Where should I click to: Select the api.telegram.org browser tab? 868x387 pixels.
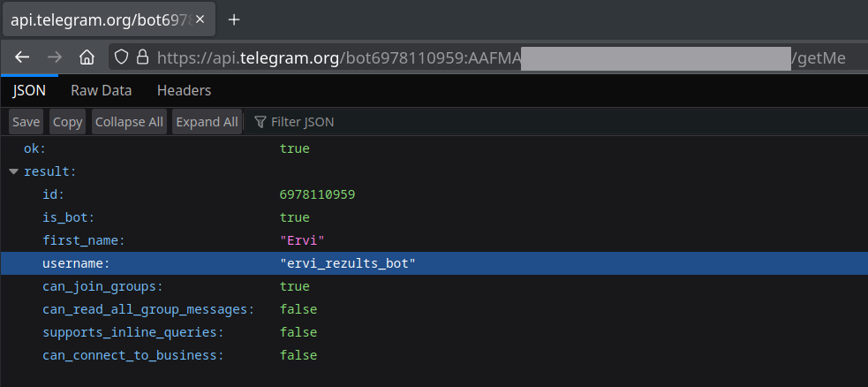click(109, 19)
